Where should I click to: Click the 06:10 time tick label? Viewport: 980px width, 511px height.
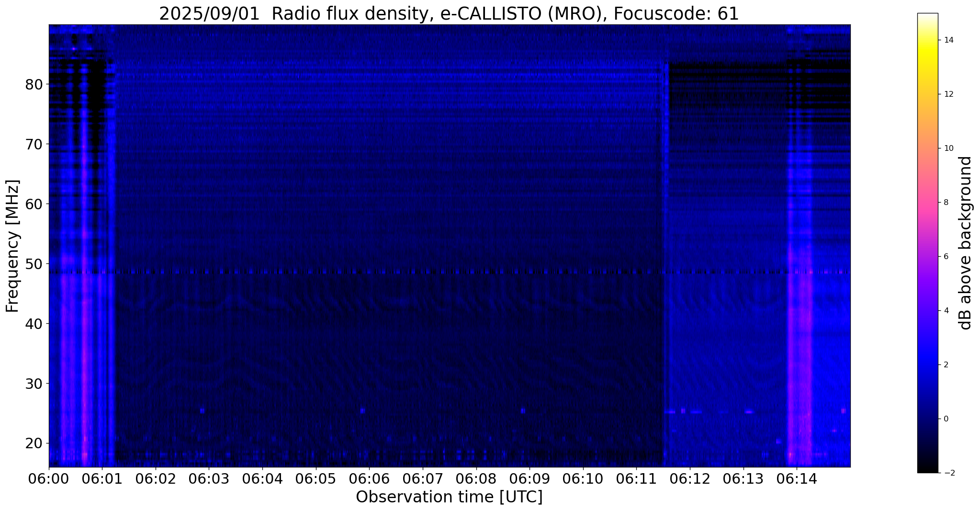pos(583,479)
